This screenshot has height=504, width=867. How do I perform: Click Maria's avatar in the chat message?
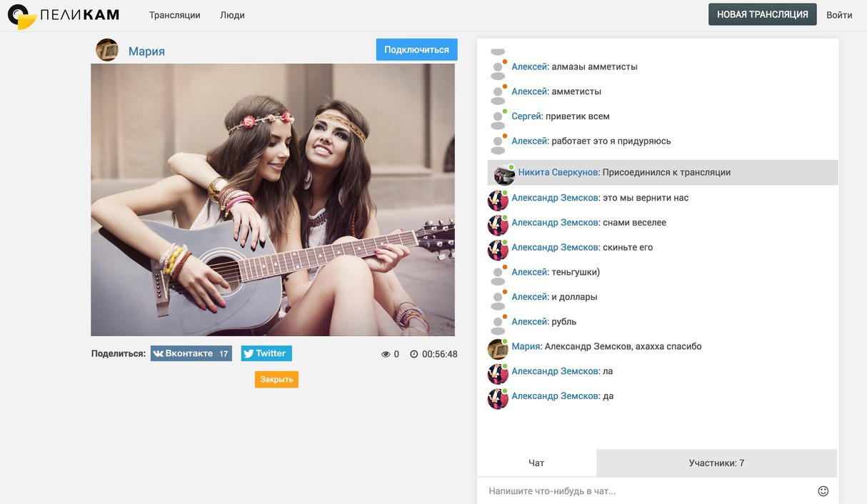[498, 349]
